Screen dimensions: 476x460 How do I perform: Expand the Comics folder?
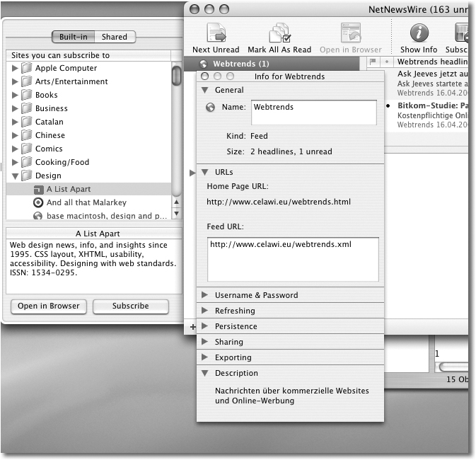pyautogui.click(x=15, y=149)
